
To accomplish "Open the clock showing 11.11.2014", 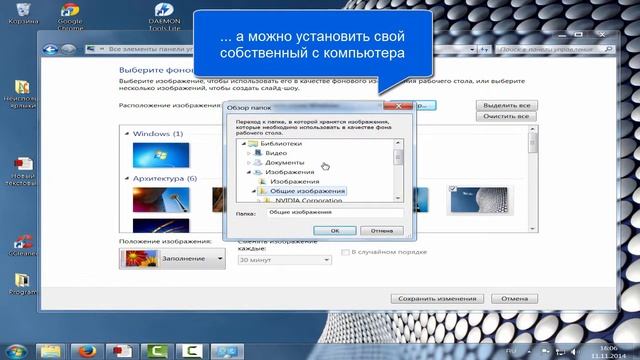I will click(x=608, y=352).
